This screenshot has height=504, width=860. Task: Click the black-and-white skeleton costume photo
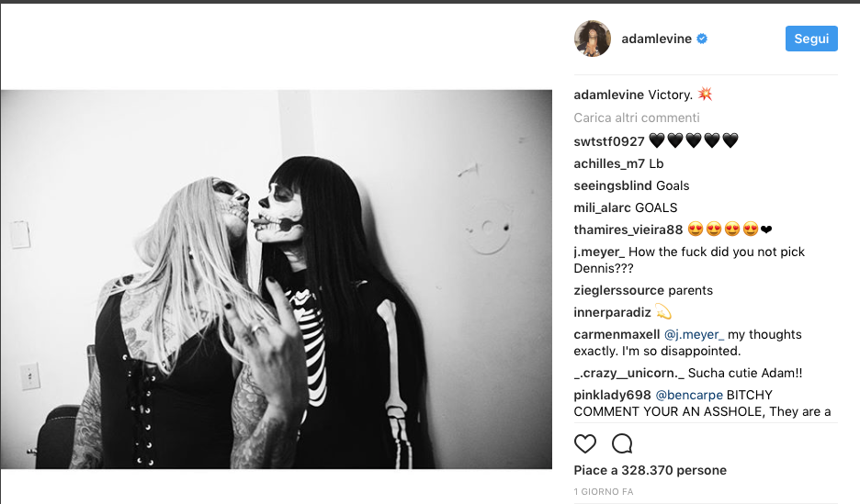pyautogui.click(x=276, y=279)
